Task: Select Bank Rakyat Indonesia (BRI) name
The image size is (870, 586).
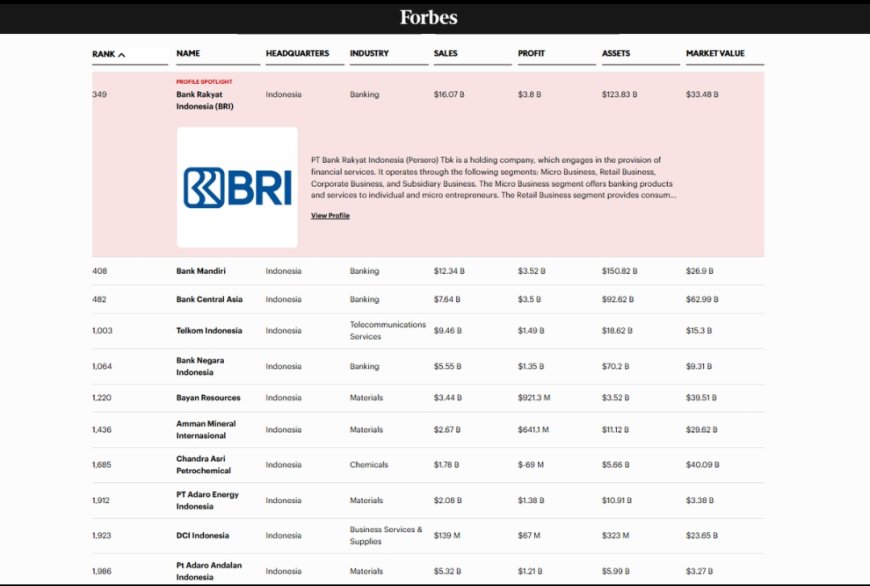Action: click(203, 102)
